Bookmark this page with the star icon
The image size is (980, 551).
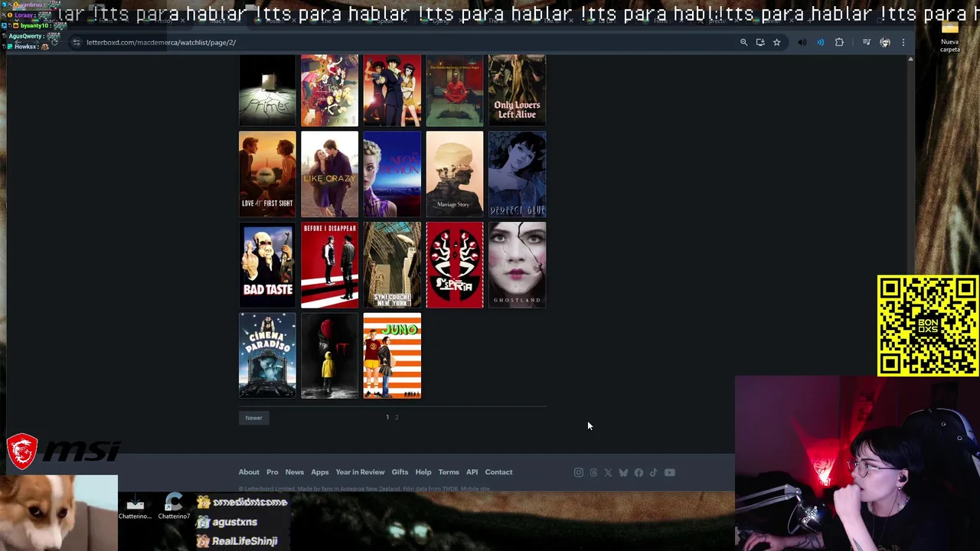[x=776, y=42]
